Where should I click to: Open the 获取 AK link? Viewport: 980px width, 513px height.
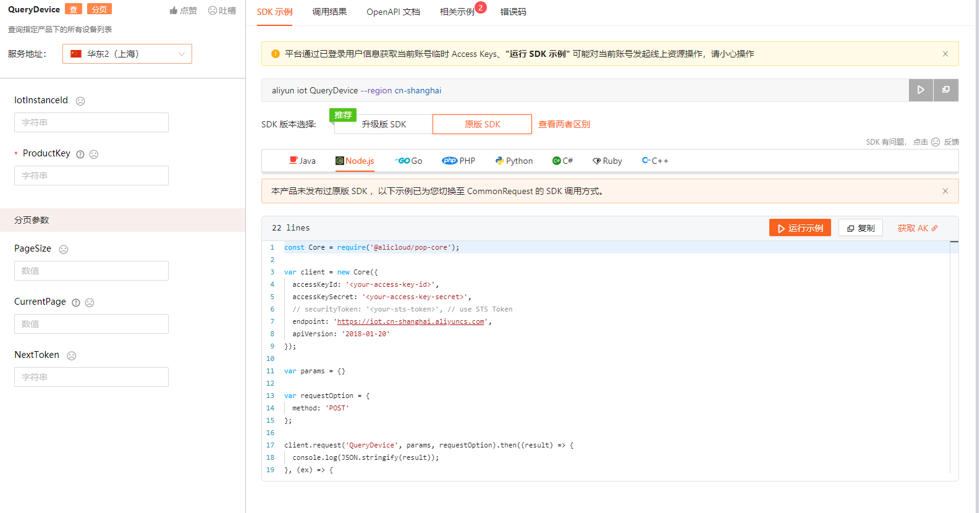918,228
